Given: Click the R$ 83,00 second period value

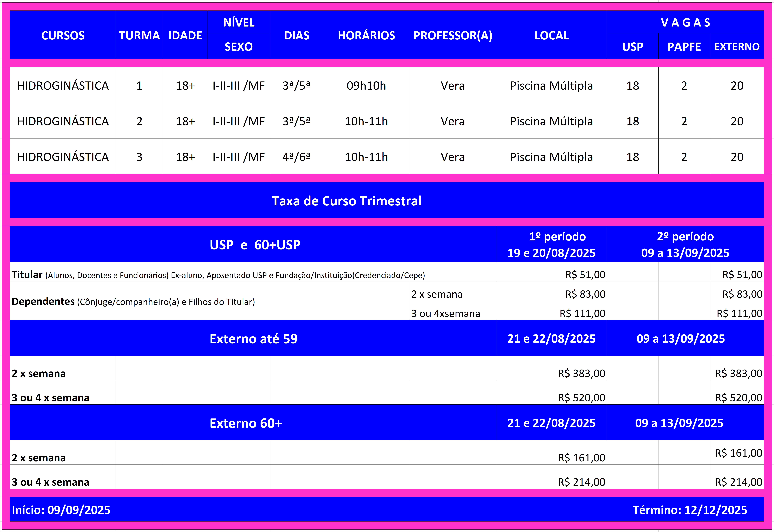Looking at the screenshot, I should (x=742, y=294).
